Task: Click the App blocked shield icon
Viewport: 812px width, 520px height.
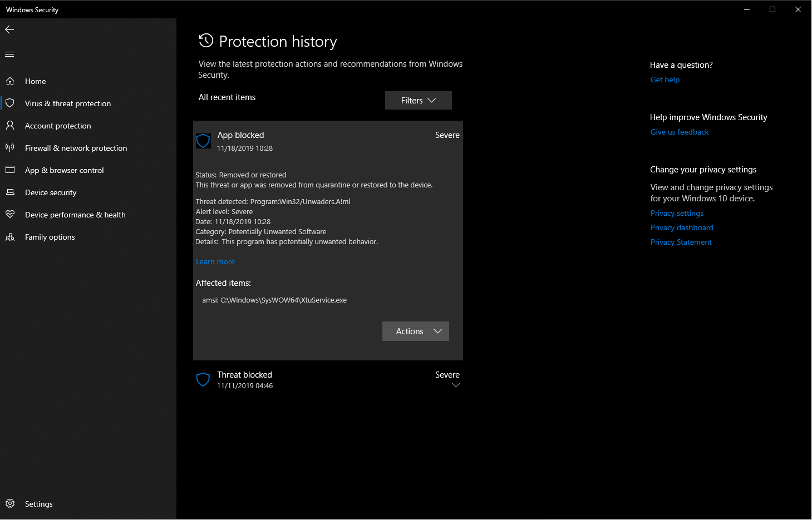Action: click(203, 141)
